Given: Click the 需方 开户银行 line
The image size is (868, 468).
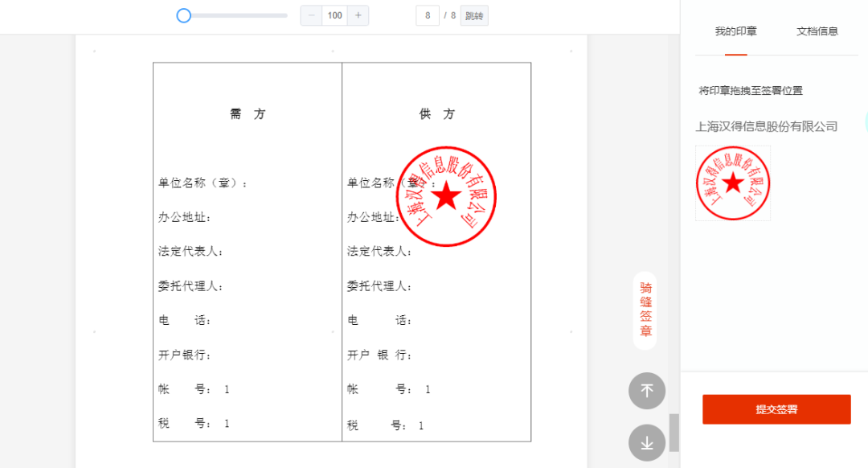Looking at the screenshot, I should tap(185, 355).
